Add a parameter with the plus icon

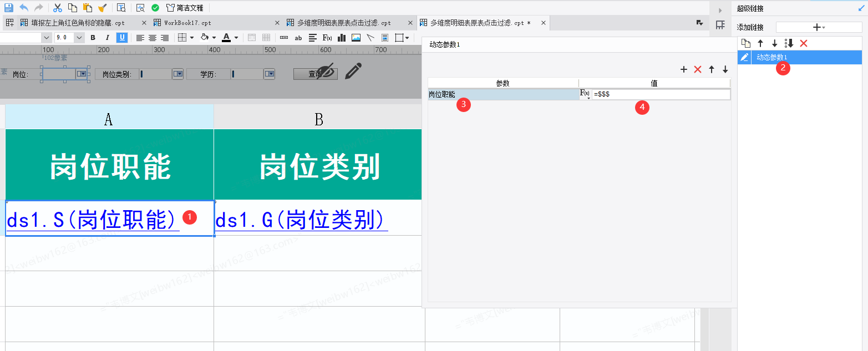684,69
